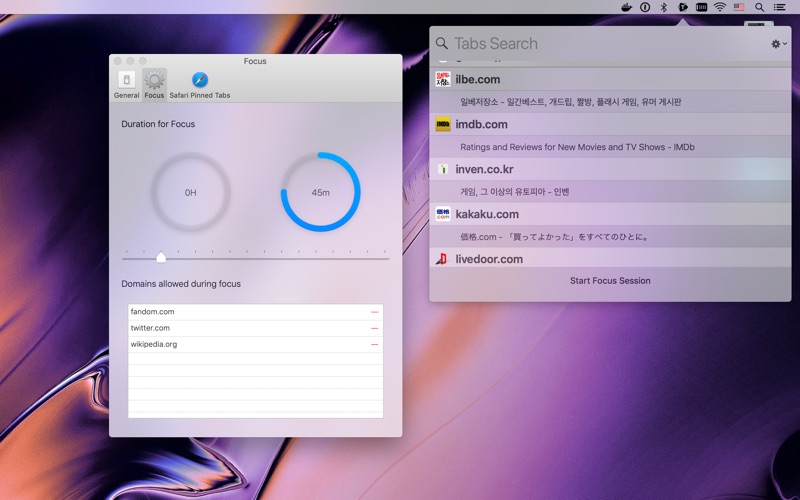
Task: Open the 1Password menu bar icon
Action: click(645, 7)
